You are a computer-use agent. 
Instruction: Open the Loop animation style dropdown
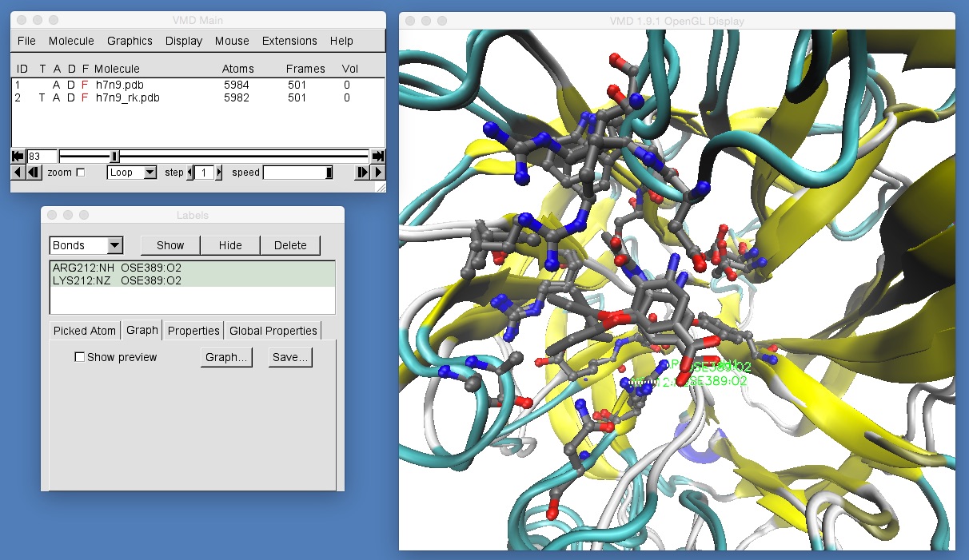coord(132,173)
